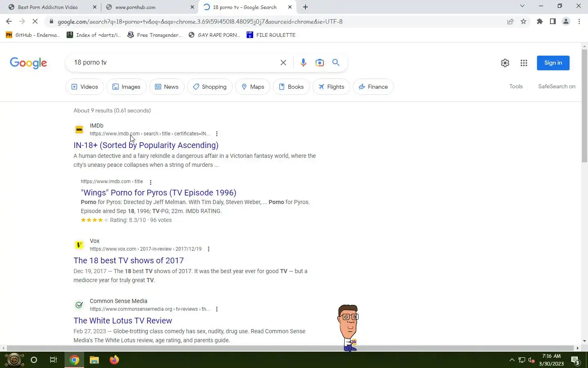Open the Index of ~dartz bookmark
The image size is (588, 368).
pyautogui.click(x=94, y=35)
